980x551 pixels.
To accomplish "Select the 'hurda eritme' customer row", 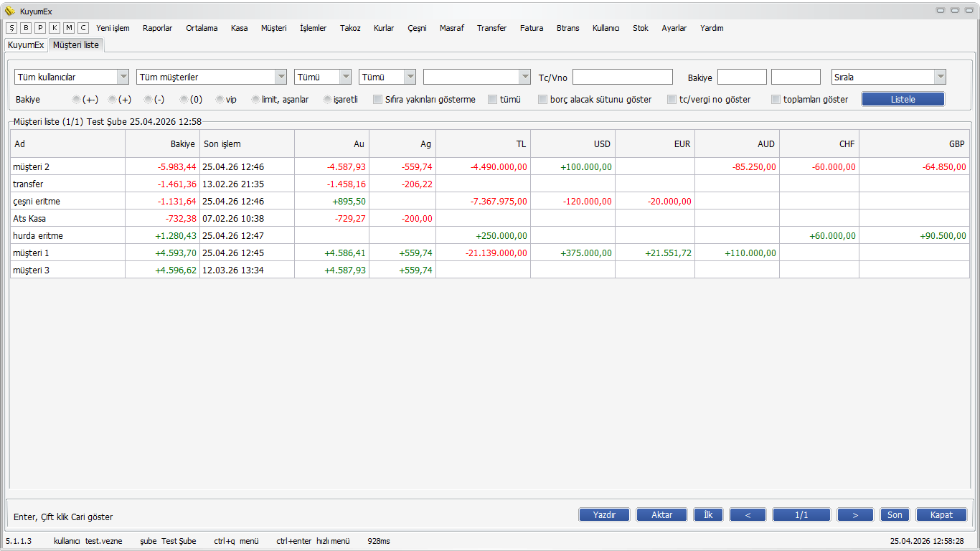I will [x=68, y=235].
